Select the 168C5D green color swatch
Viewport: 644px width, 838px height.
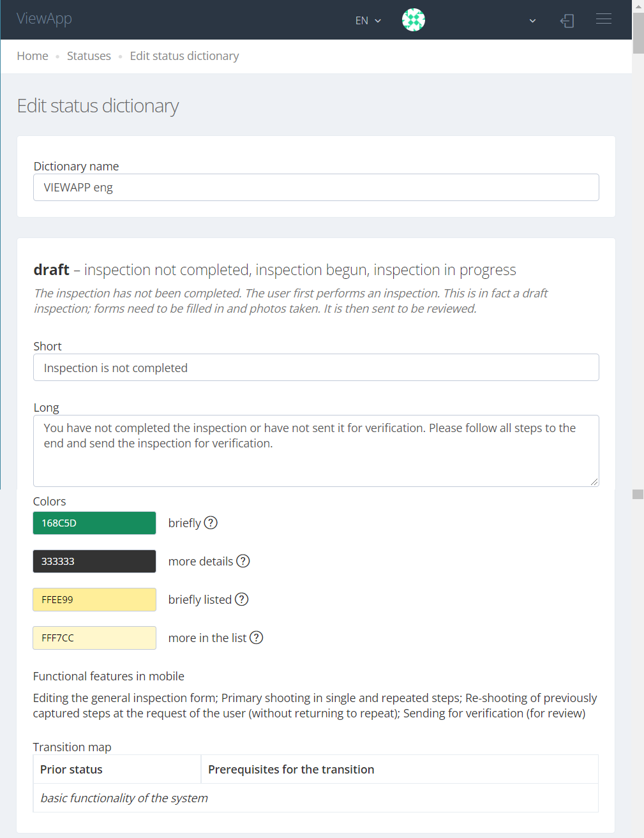94,523
